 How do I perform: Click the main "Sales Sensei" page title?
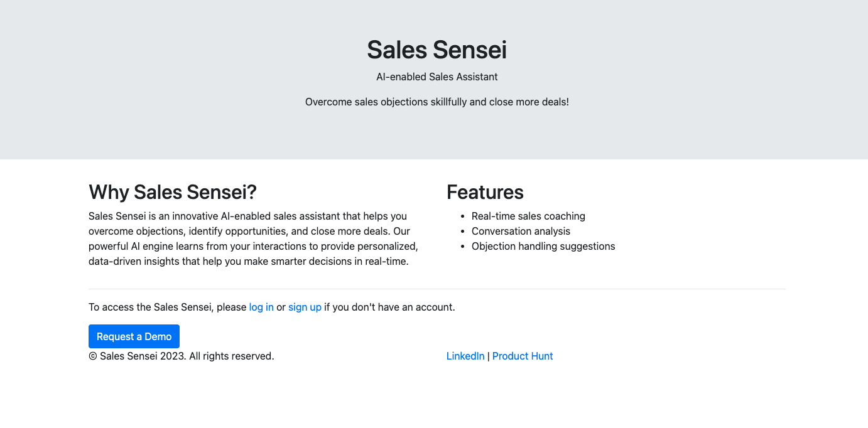(x=437, y=50)
